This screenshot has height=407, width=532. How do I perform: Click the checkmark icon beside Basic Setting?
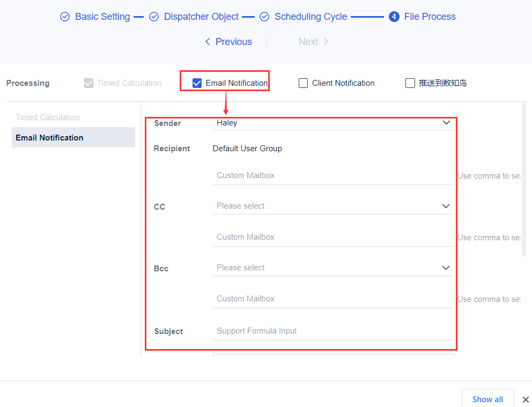coord(65,17)
